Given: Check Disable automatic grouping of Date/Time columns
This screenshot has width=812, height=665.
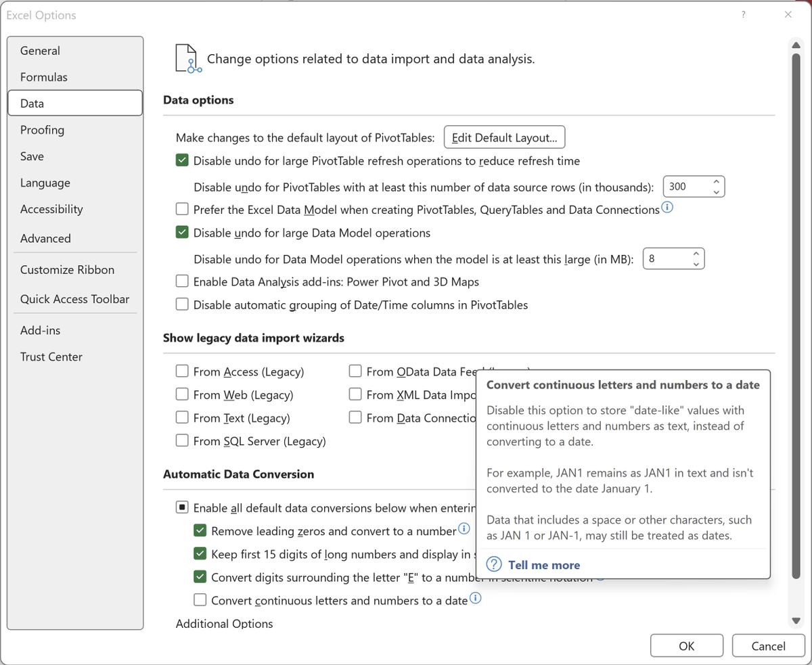Looking at the screenshot, I should tap(182, 304).
